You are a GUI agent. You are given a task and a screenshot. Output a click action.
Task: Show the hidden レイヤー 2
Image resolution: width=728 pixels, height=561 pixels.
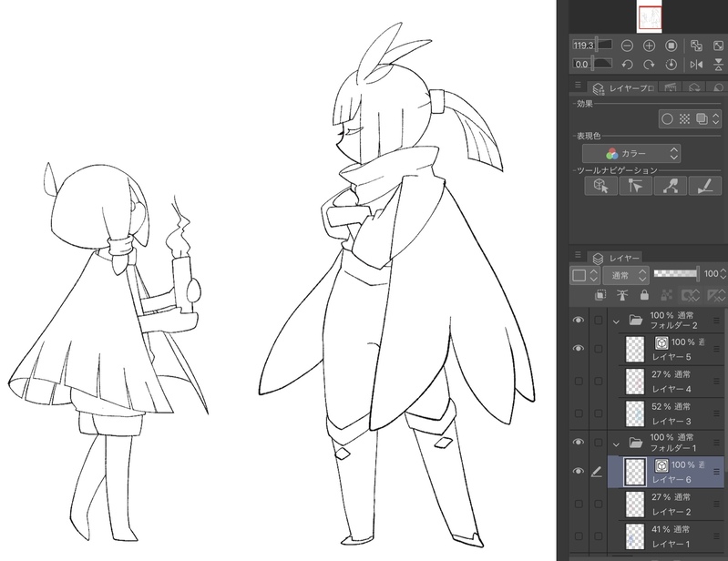pos(579,504)
